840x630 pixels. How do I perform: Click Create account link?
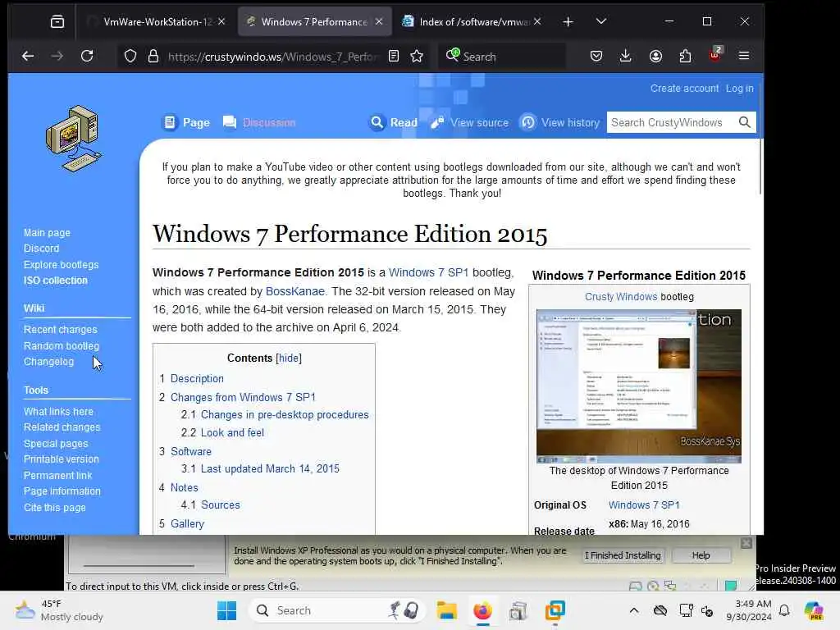point(684,89)
